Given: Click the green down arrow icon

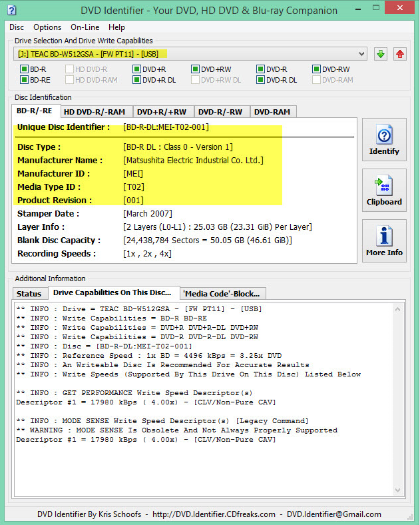Looking at the screenshot, I should coord(380,53).
